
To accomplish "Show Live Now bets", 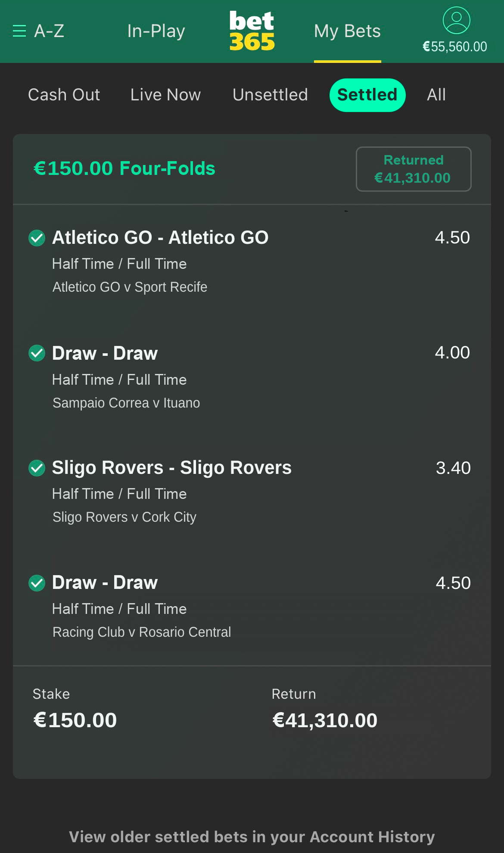I will [165, 95].
